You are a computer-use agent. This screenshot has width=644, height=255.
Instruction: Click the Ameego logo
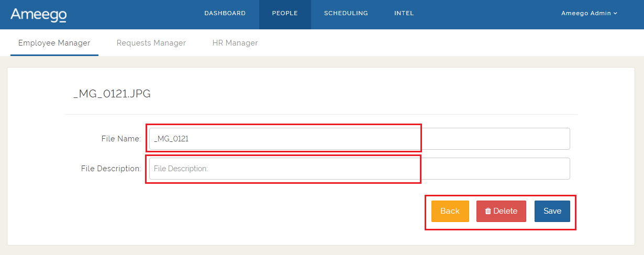click(38, 15)
